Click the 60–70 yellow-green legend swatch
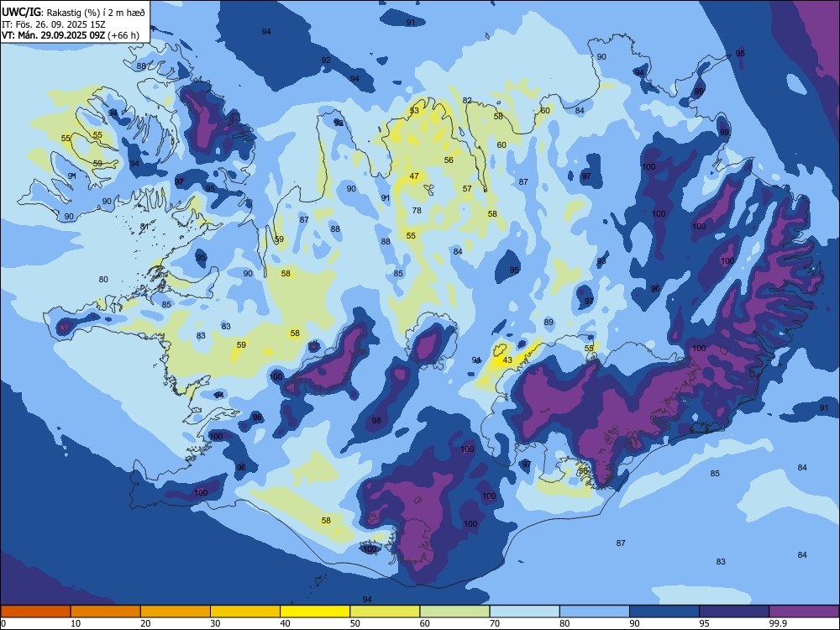Image resolution: width=840 pixels, height=630 pixels. click(454, 612)
